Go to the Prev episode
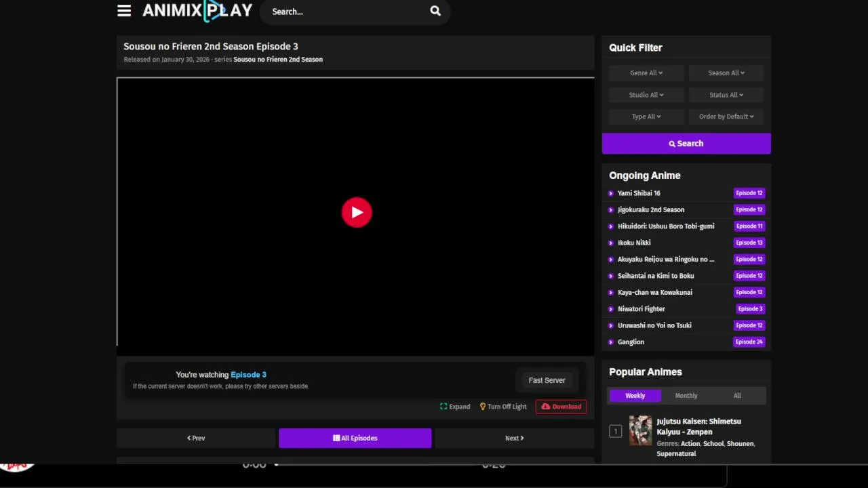This screenshot has height=488, width=868. [196, 438]
